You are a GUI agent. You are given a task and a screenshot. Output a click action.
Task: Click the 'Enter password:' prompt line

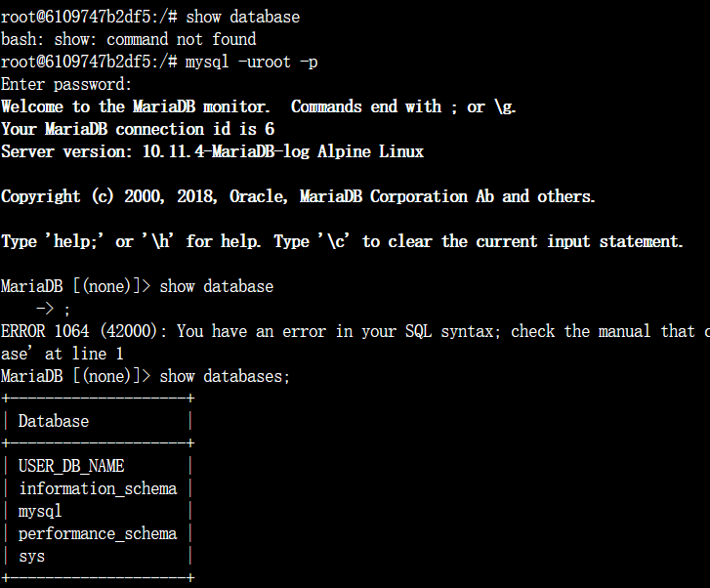coord(66,84)
